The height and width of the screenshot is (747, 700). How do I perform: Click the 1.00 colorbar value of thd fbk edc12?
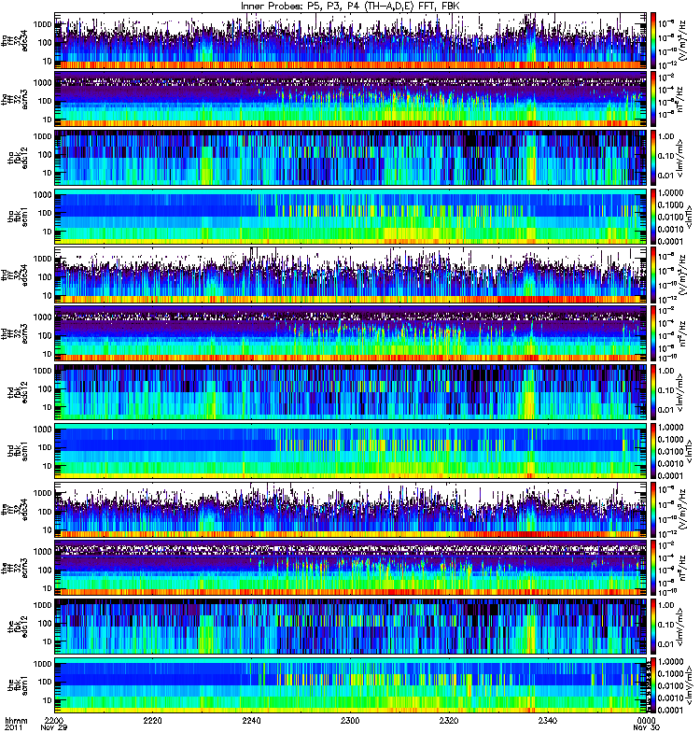pyautogui.click(x=666, y=371)
